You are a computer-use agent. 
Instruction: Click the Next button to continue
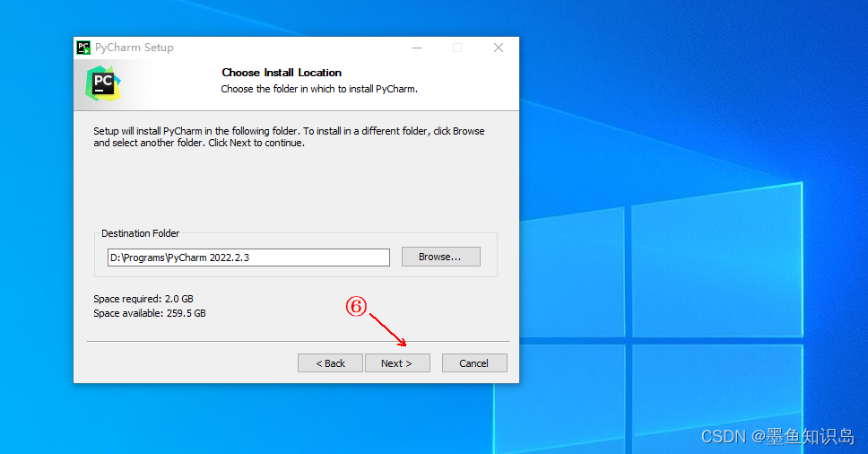397,363
